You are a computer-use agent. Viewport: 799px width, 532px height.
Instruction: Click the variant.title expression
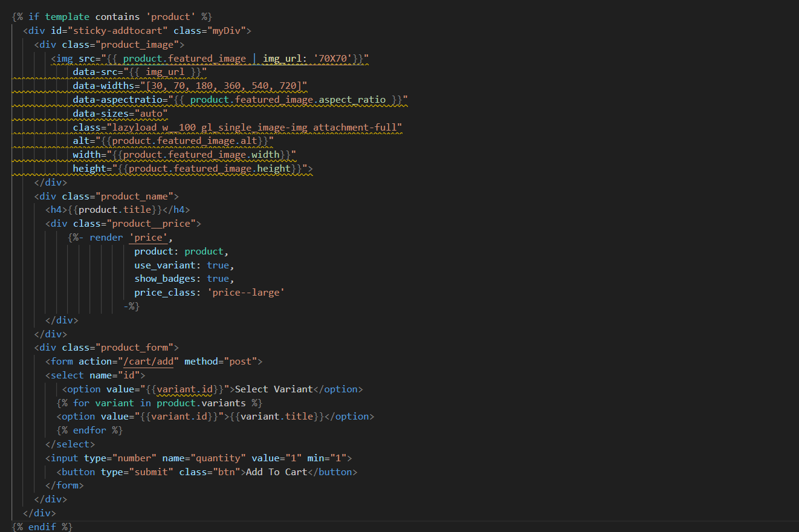click(277, 417)
